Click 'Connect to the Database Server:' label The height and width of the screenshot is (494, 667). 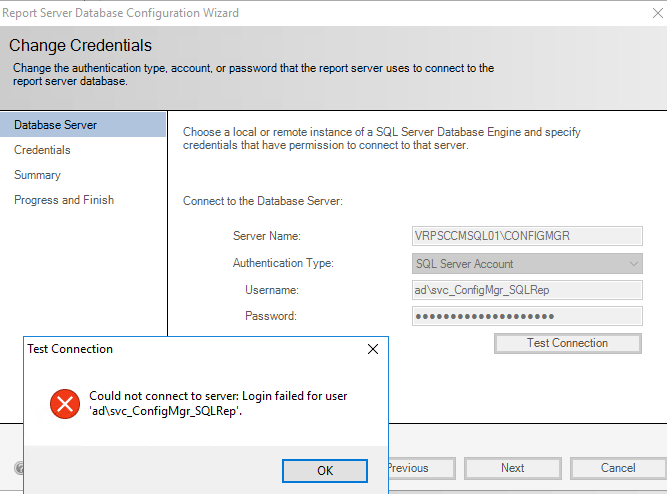262,201
